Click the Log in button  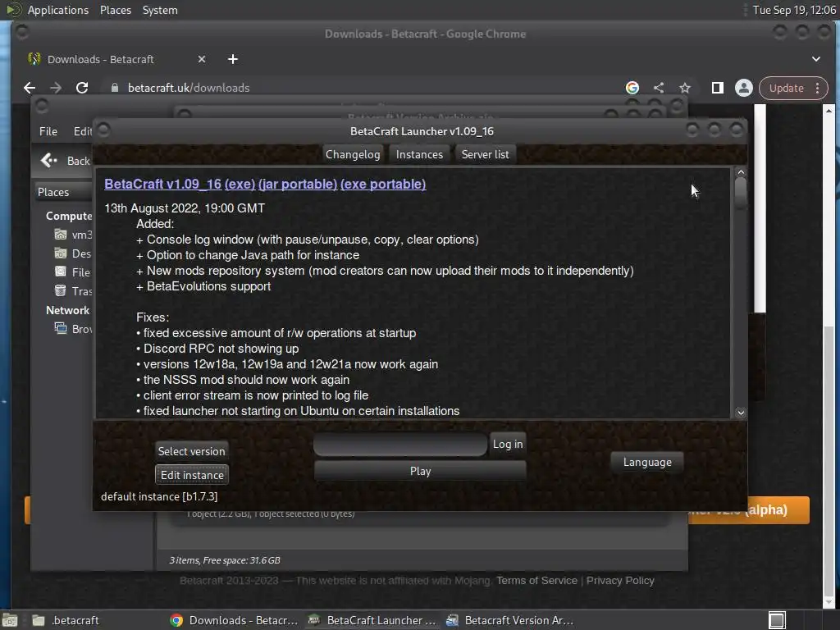[508, 444]
